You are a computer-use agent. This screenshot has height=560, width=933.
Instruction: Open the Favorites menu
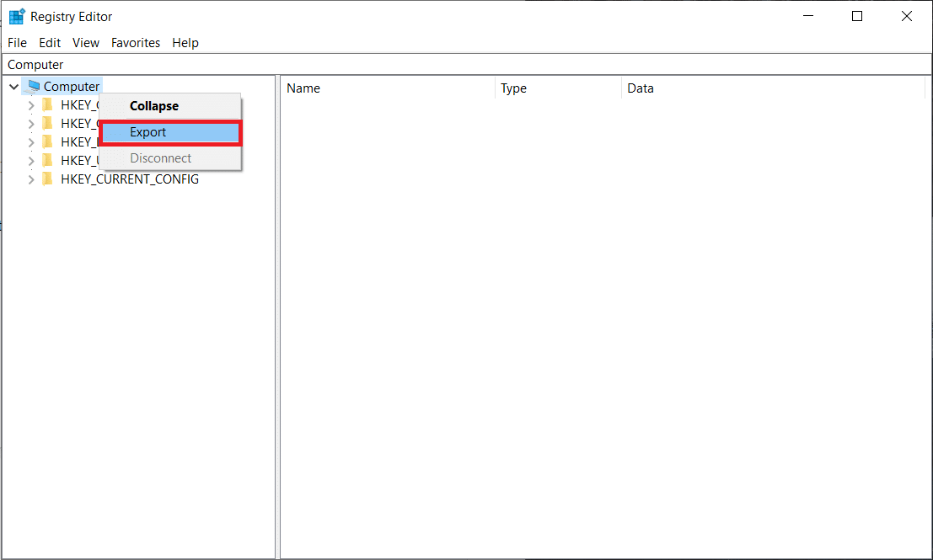point(136,43)
